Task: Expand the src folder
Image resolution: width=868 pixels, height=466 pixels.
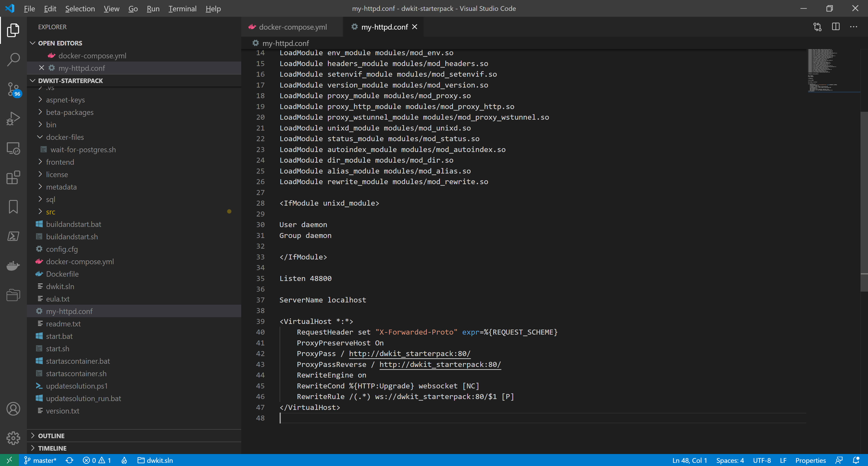Action: click(x=51, y=212)
